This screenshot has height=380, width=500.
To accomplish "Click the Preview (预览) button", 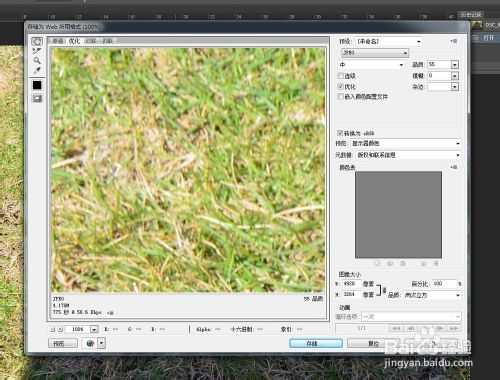I will pos(63,343).
